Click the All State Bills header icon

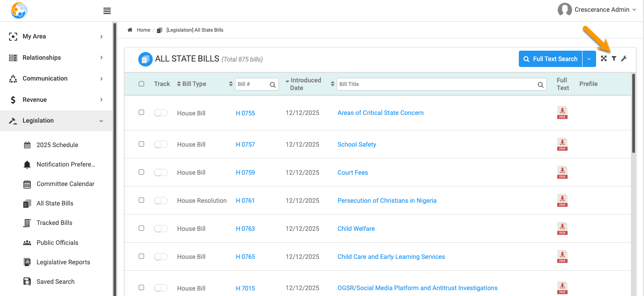tap(145, 59)
